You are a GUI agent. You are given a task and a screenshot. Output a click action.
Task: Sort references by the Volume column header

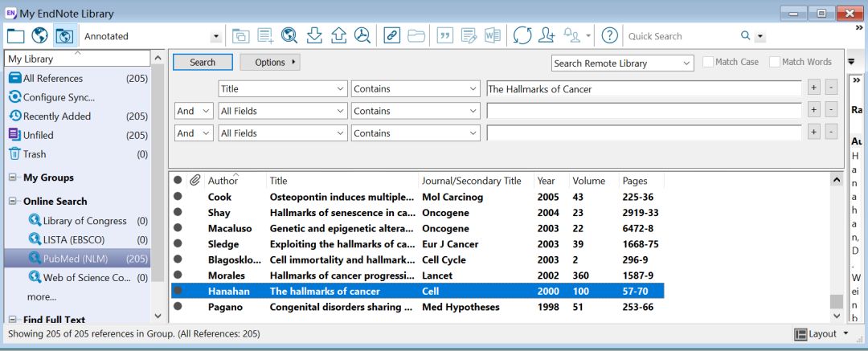click(x=594, y=181)
